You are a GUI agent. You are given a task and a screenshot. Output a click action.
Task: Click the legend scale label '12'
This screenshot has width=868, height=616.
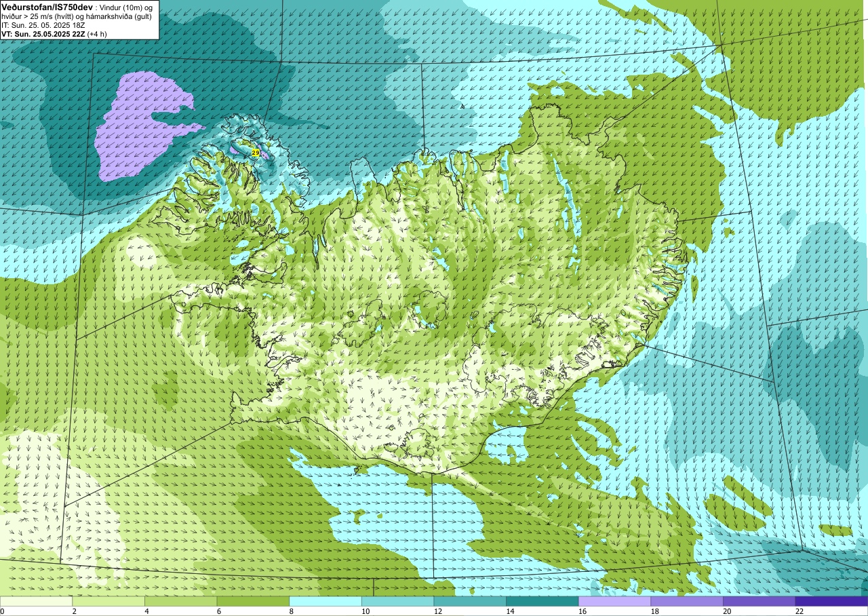point(438,611)
